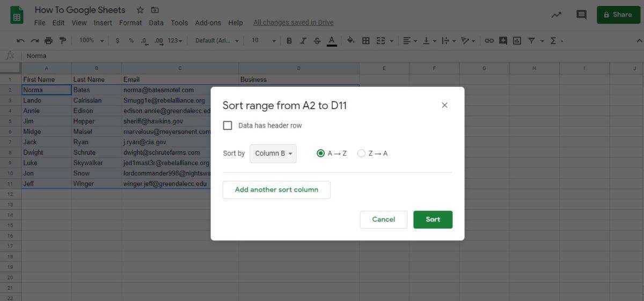The height and width of the screenshot is (301, 644).
Task: Select the paint format tool
Action: tap(62, 41)
